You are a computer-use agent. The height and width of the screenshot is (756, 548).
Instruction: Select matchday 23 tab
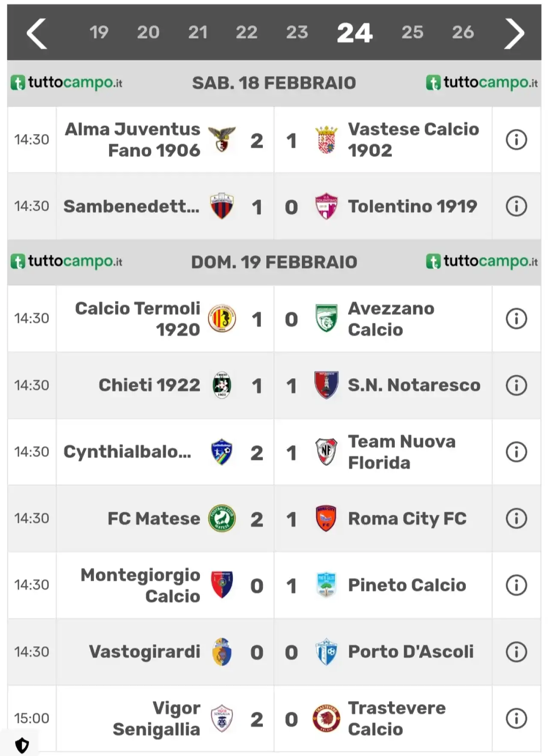point(297,33)
